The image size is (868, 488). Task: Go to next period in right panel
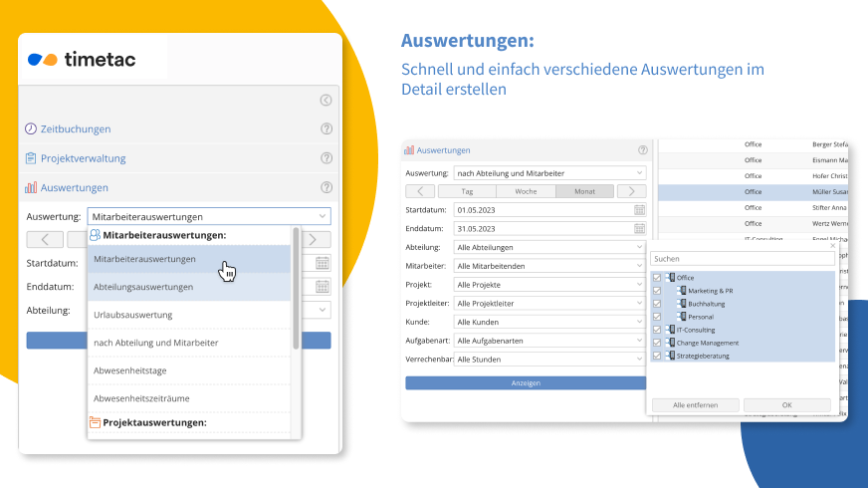pyautogui.click(x=631, y=191)
